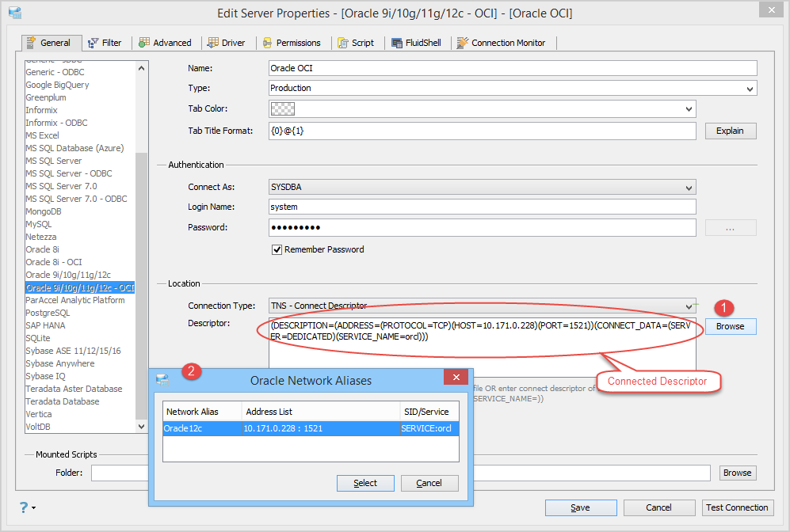Click the Filter tab funnel icon
Viewport: 790px width, 532px height.
pos(94,44)
